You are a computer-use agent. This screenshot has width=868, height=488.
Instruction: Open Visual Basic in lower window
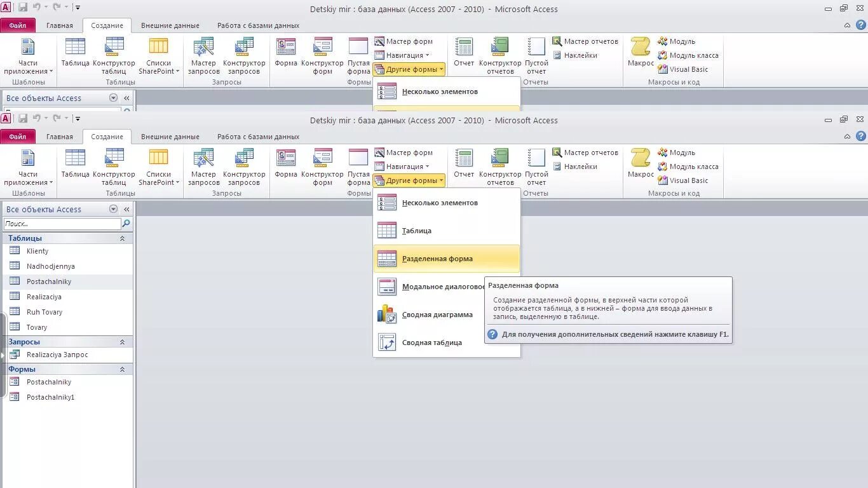682,180
